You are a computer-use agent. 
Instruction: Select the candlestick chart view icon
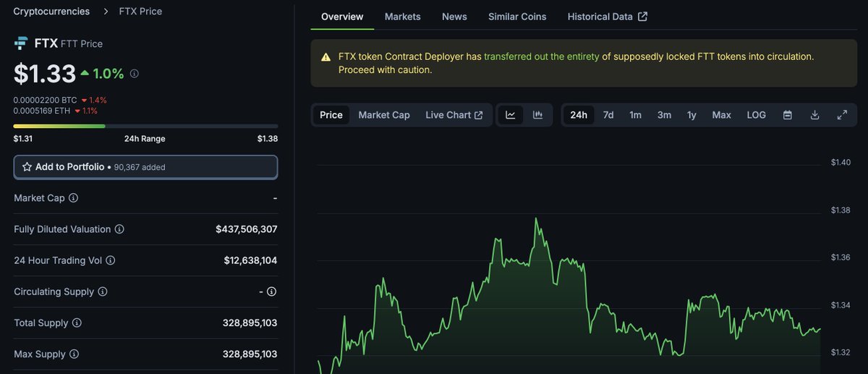click(537, 115)
